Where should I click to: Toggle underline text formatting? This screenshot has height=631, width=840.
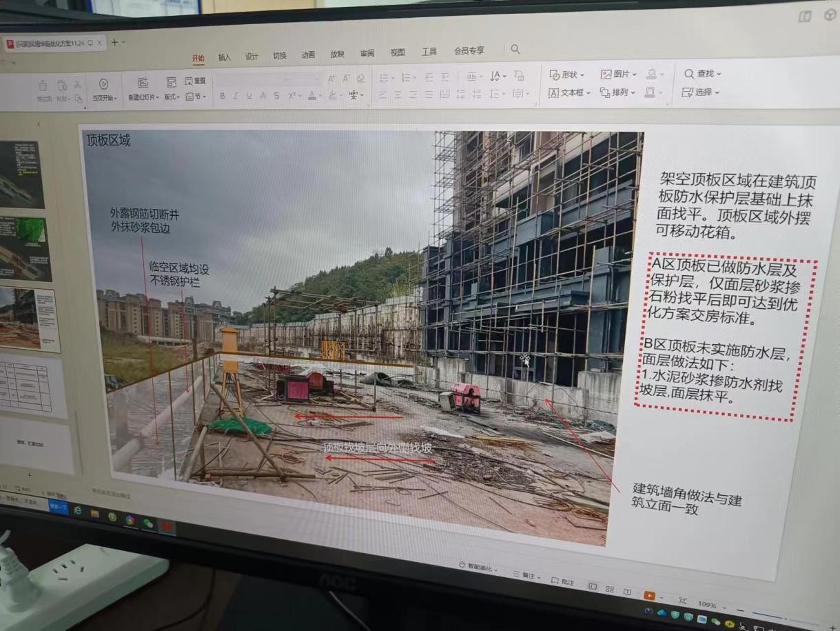(249, 96)
